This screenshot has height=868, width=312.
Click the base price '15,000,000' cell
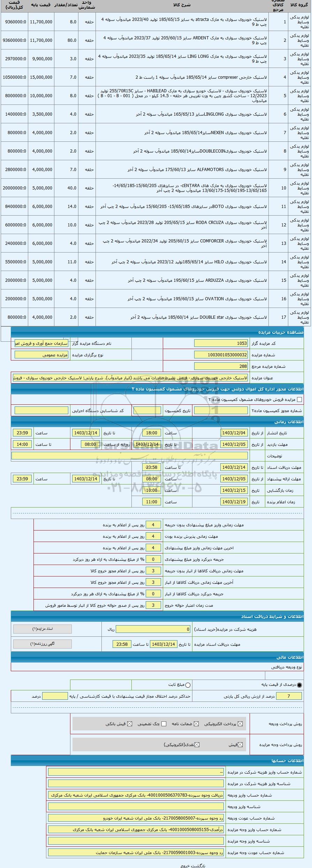pyautogui.click(x=41, y=77)
